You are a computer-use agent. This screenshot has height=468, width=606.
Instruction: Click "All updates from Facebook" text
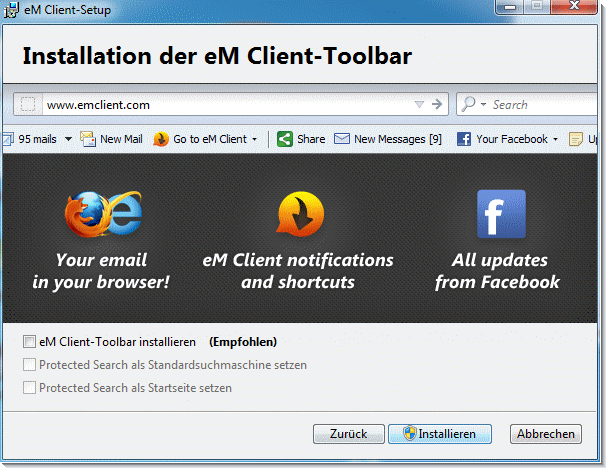(497, 271)
